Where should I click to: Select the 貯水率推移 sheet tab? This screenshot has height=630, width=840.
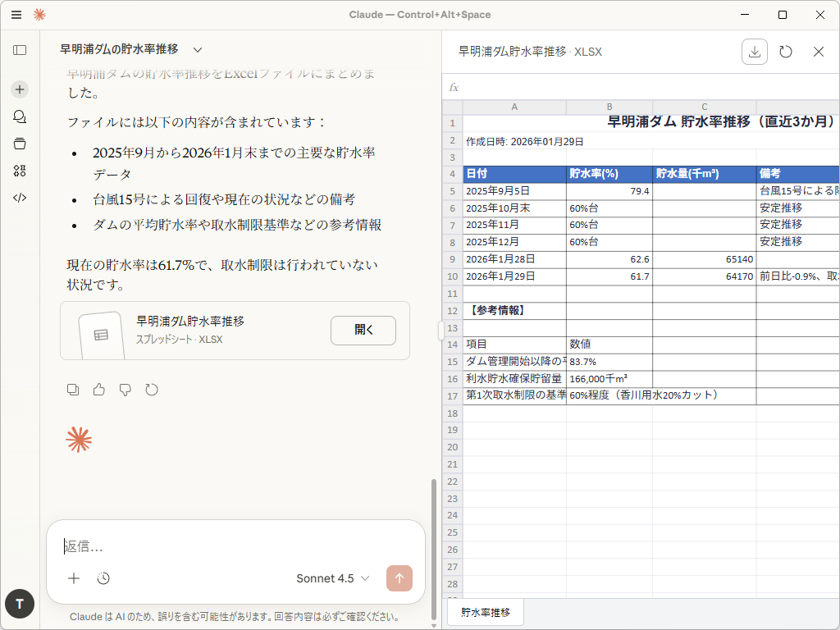point(485,612)
